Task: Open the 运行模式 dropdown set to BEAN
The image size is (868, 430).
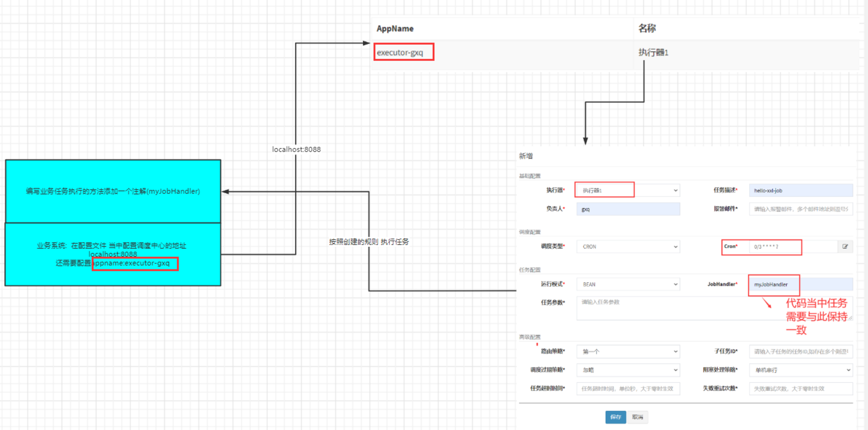Action: pos(628,284)
